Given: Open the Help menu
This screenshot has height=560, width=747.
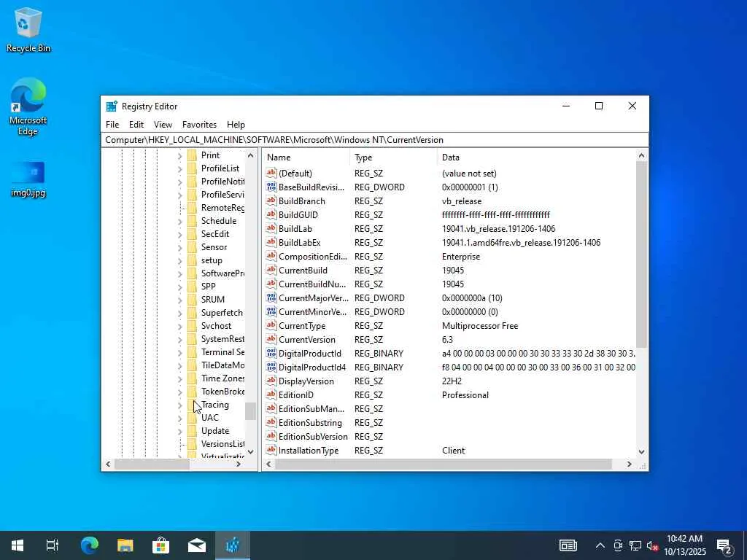Looking at the screenshot, I should pos(236,124).
